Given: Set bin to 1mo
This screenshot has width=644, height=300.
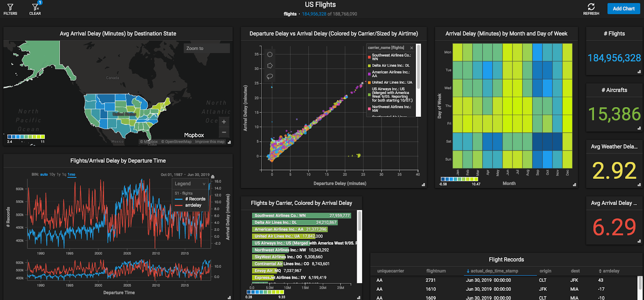Looking at the screenshot, I should 71,174.
